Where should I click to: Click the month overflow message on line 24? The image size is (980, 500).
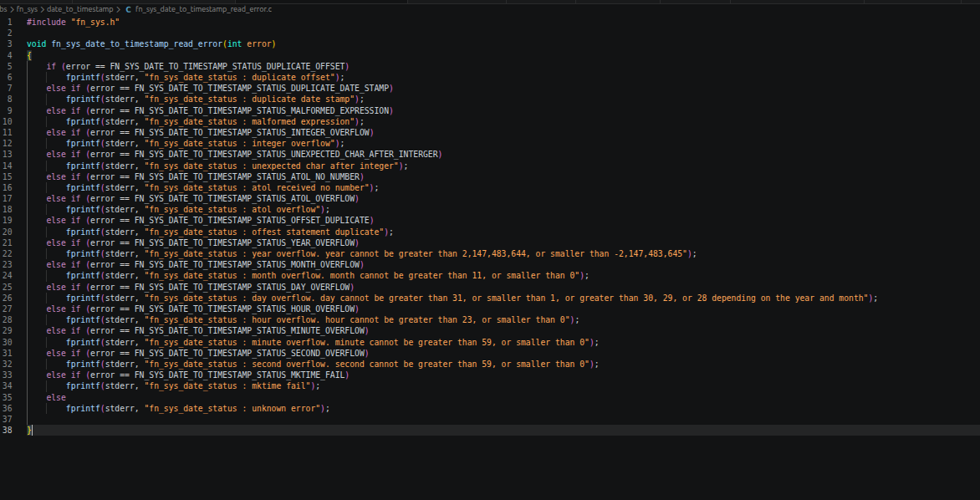[363, 276]
